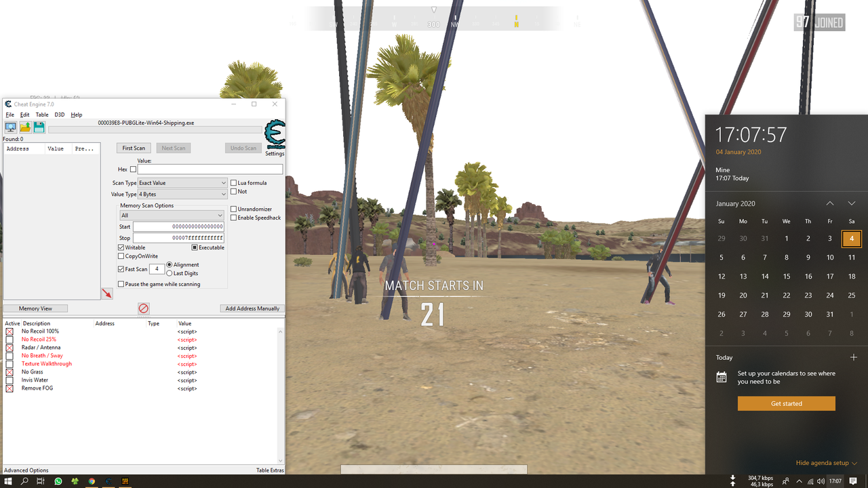This screenshot has width=868, height=488.
Task: Open the Action Center notifications icon
Action: point(853,481)
